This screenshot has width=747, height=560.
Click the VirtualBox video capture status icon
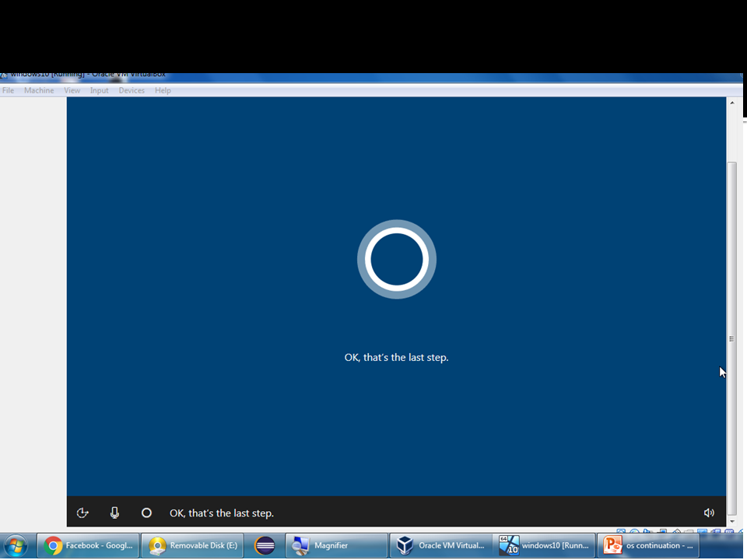tap(716, 530)
